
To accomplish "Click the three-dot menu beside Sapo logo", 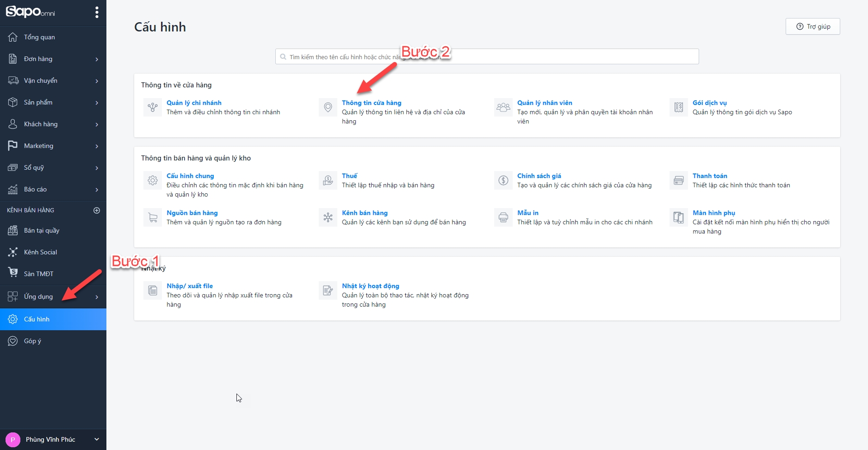I will tap(97, 12).
